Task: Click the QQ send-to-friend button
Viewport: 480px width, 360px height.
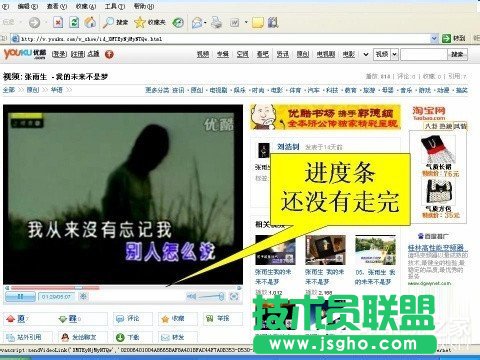Action: 83,337
